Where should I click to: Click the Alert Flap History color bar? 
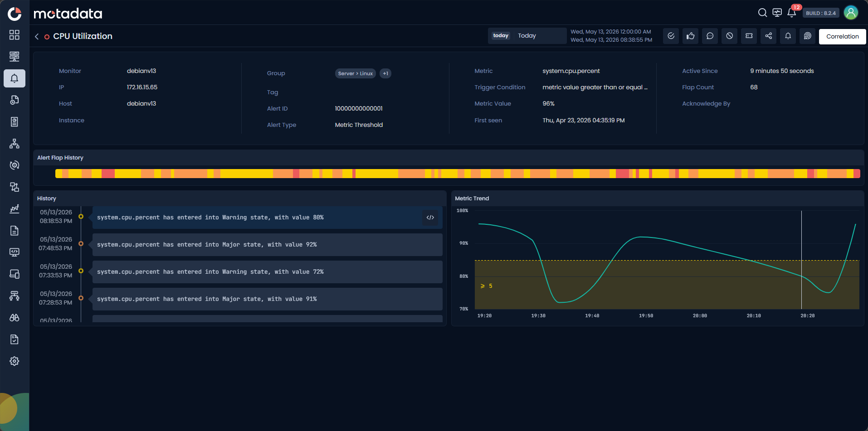point(458,174)
